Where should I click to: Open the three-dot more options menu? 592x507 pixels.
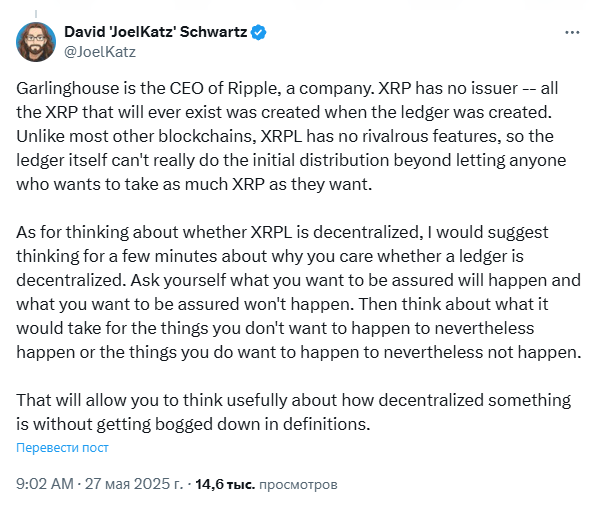[572, 32]
